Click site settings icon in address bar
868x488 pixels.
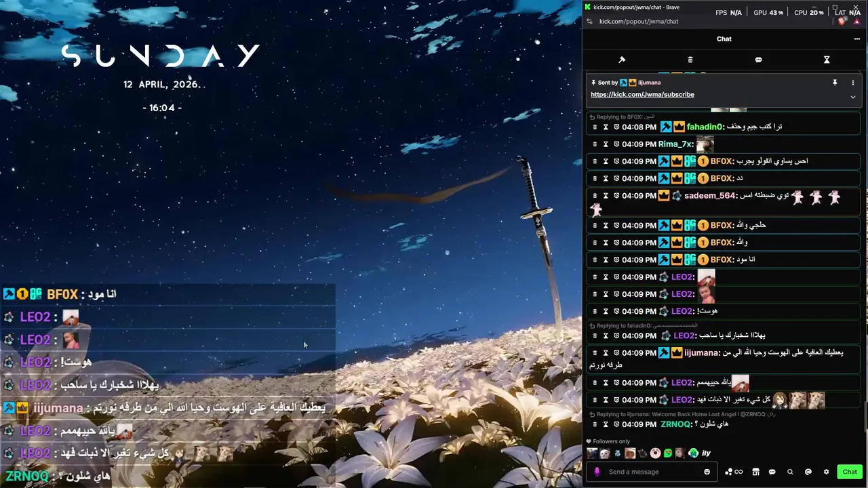pyautogui.click(x=589, y=22)
